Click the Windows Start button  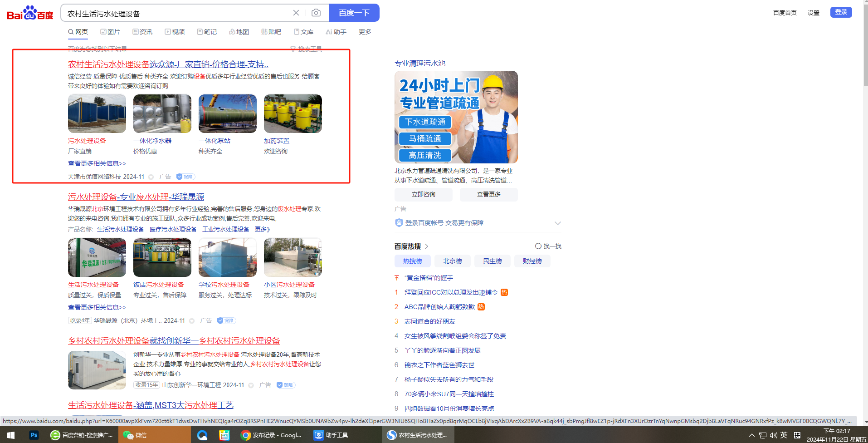click(x=11, y=435)
